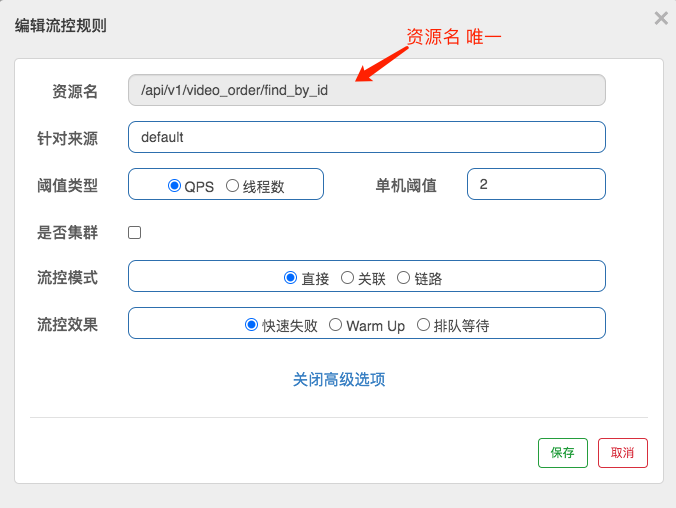Enable the 是否集群 checkbox
The height and width of the screenshot is (508, 676).
coord(135,233)
